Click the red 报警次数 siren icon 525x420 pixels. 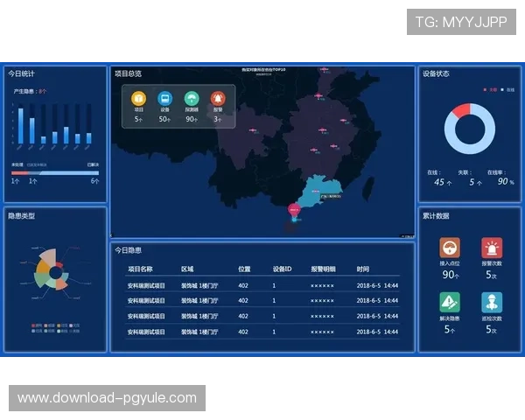[492, 248]
